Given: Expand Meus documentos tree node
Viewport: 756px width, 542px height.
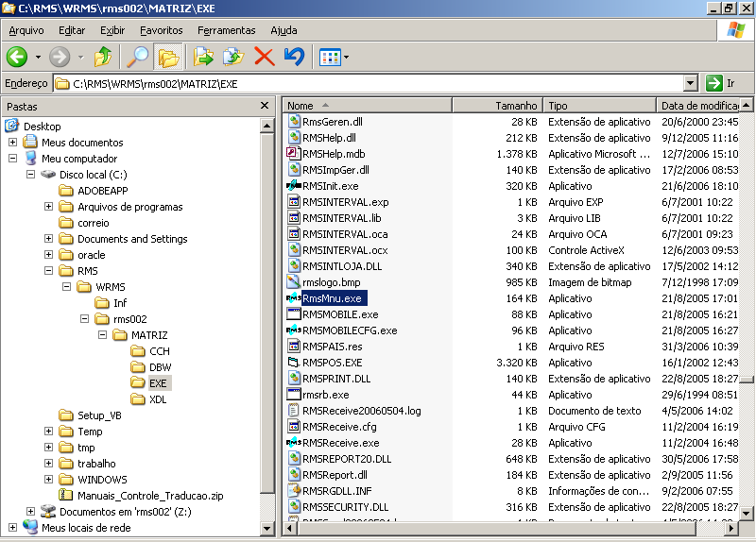Looking at the screenshot, I should [x=12, y=143].
